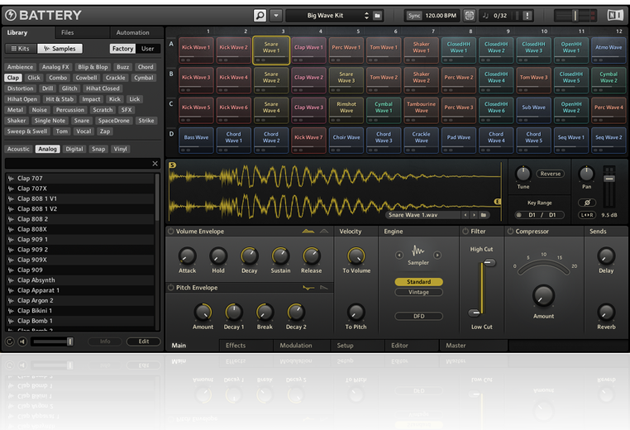Click the note icon beside the 0/32 voices readout
630x430 pixels.
(x=485, y=16)
